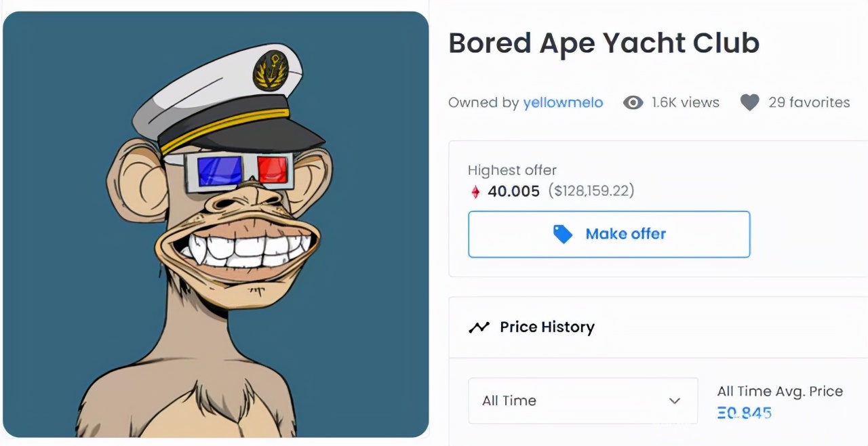The image size is (868, 446).
Task: Click the eye views icon
Action: point(633,103)
